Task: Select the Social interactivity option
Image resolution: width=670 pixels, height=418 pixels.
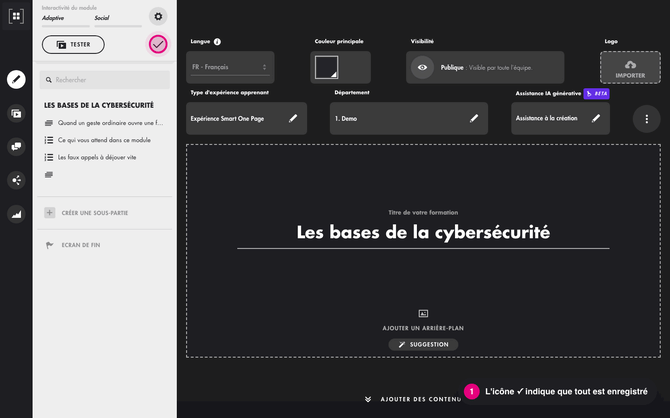Action: click(x=118, y=20)
